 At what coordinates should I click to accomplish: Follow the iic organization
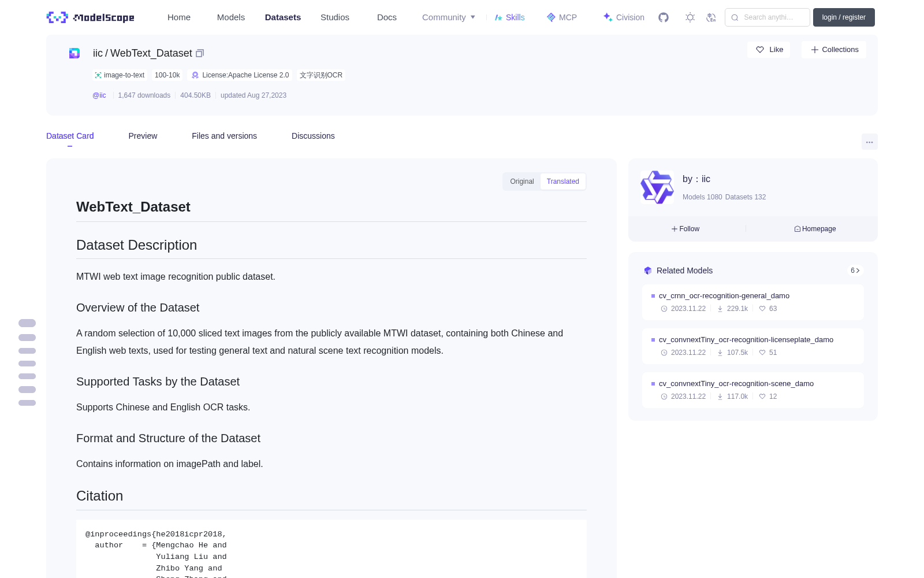click(x=685, y=229)
